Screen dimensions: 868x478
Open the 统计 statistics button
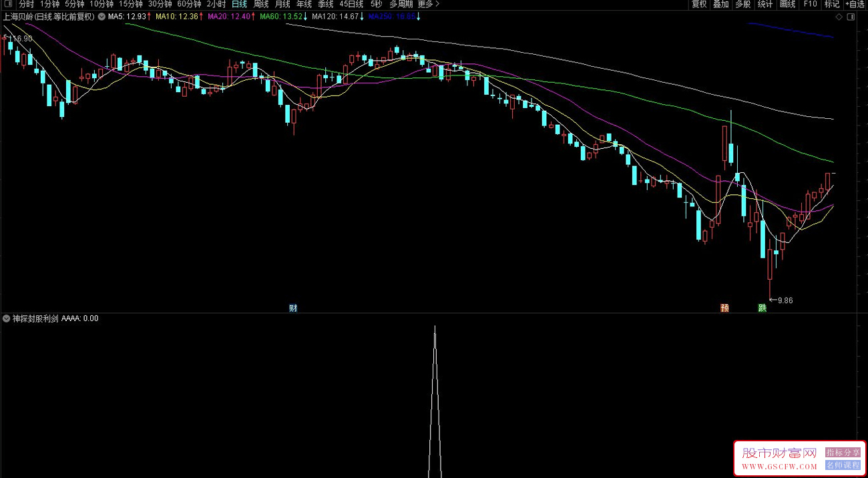tap(765, 4)
